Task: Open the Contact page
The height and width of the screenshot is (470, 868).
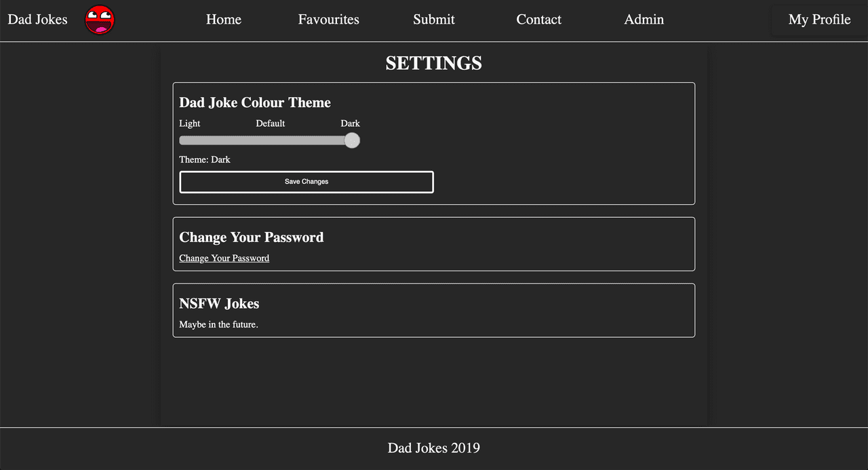Action: point(539,20)
